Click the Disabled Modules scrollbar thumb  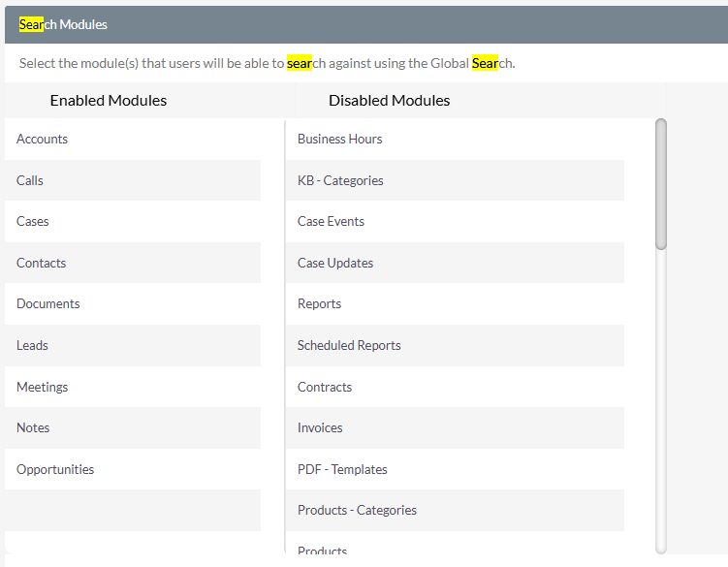point(661,184)
